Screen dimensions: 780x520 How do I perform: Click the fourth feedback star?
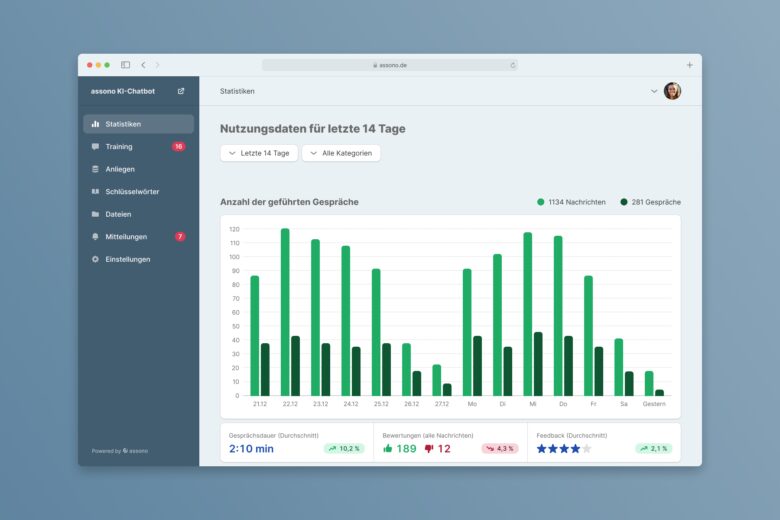(575, 449)
